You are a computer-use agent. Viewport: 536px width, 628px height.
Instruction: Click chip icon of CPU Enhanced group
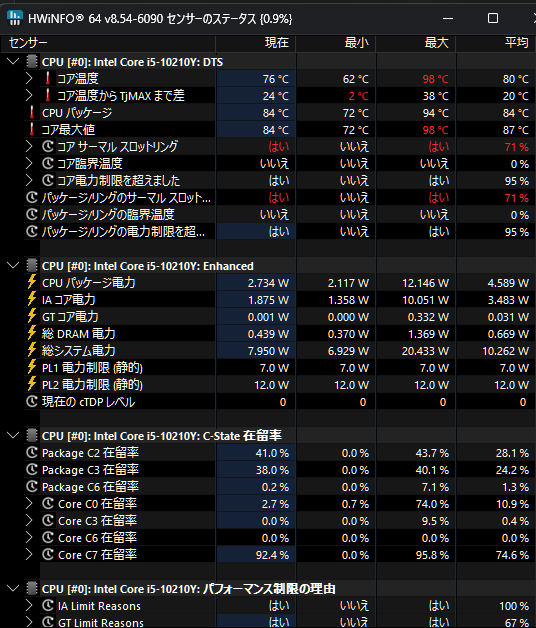pos(32,266)
